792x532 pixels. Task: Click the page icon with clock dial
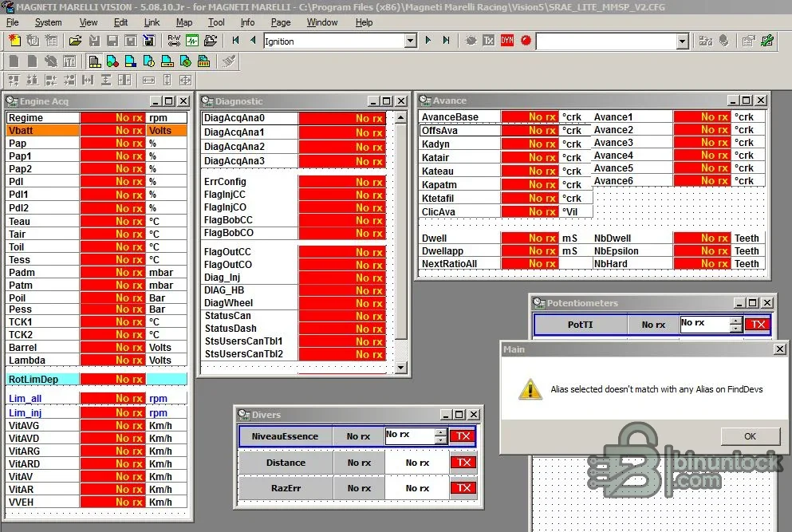click(149, 61)
